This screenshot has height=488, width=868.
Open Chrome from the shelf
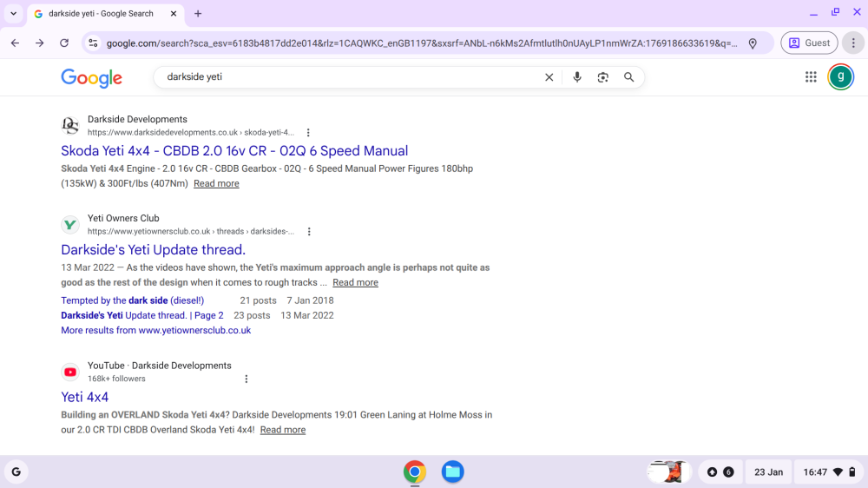[x=415, y=472]
